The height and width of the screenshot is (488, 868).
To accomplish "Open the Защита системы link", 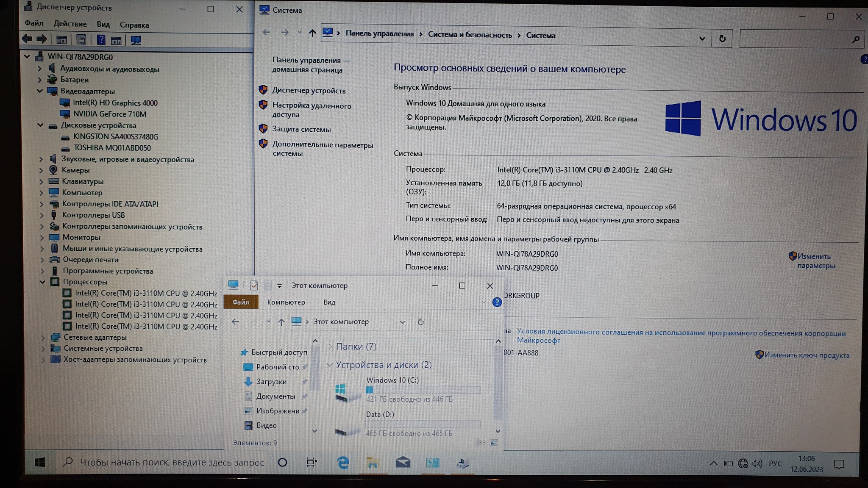I will click(x=301, y=129).
